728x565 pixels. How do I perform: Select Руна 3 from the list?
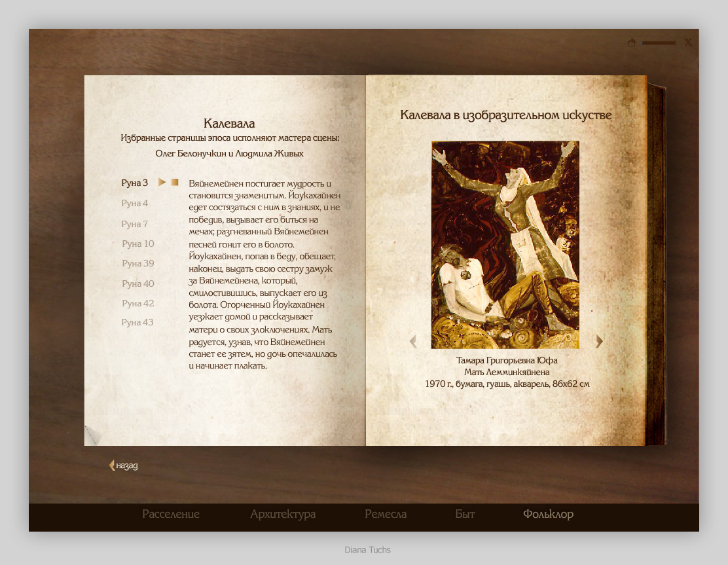tap(135, 183)
